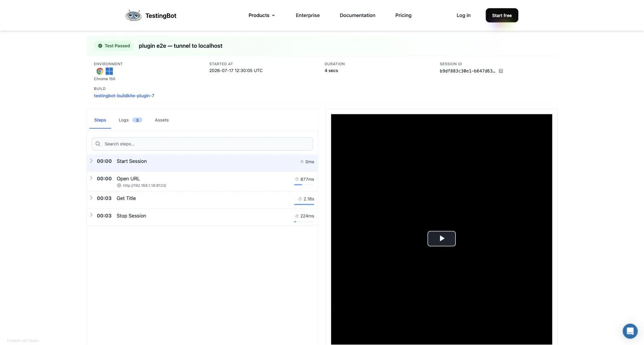
Task: Click the magnifier icon in step search
Action: pyautogui.click(x=98, y=144)
